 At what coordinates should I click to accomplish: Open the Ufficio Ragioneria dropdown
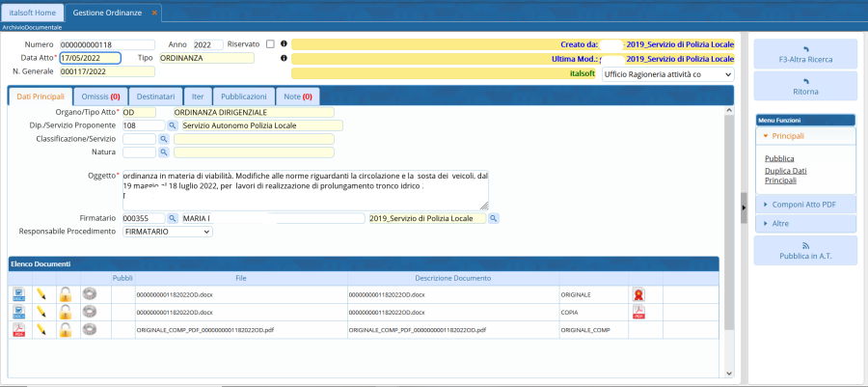point(666,73)
